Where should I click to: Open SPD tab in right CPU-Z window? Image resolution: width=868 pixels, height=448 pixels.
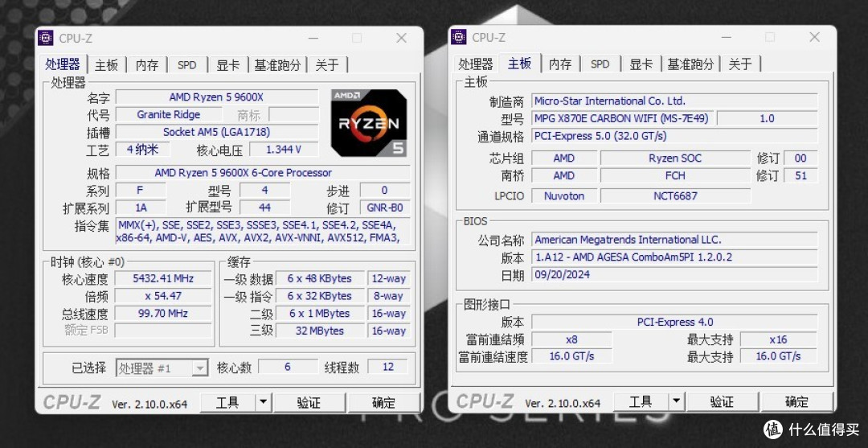(x=600, y=64)
